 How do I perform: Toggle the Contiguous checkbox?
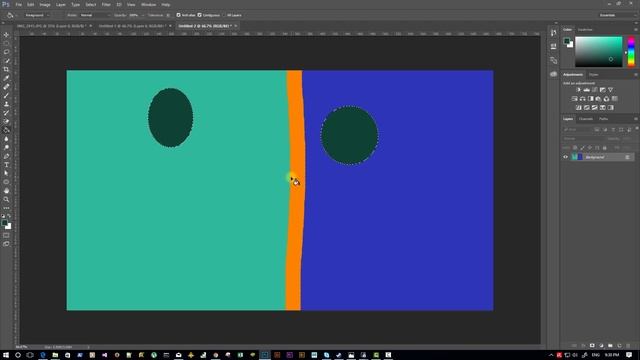(200, 15)
